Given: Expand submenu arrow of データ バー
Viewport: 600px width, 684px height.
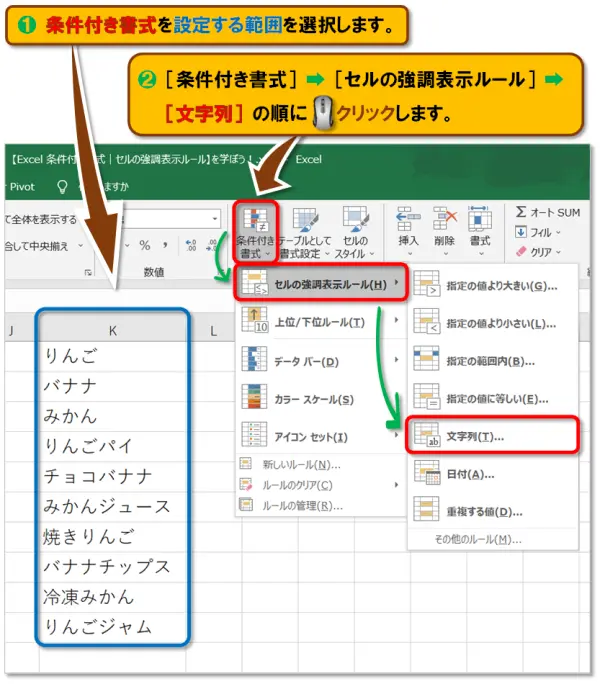Looking at the screenshot, I should pos(396,360).
